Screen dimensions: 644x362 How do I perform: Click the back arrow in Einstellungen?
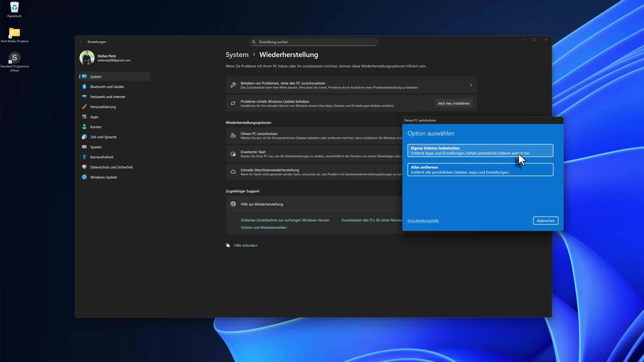coord(81,42)
